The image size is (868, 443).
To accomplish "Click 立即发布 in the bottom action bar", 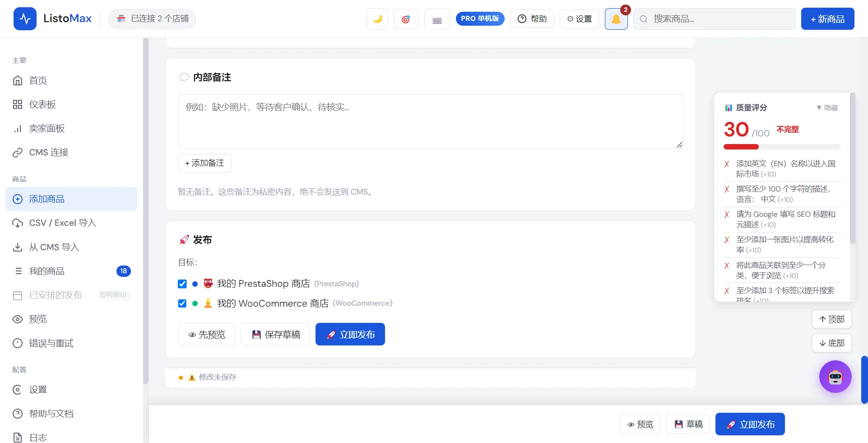I will click(750, 424).
